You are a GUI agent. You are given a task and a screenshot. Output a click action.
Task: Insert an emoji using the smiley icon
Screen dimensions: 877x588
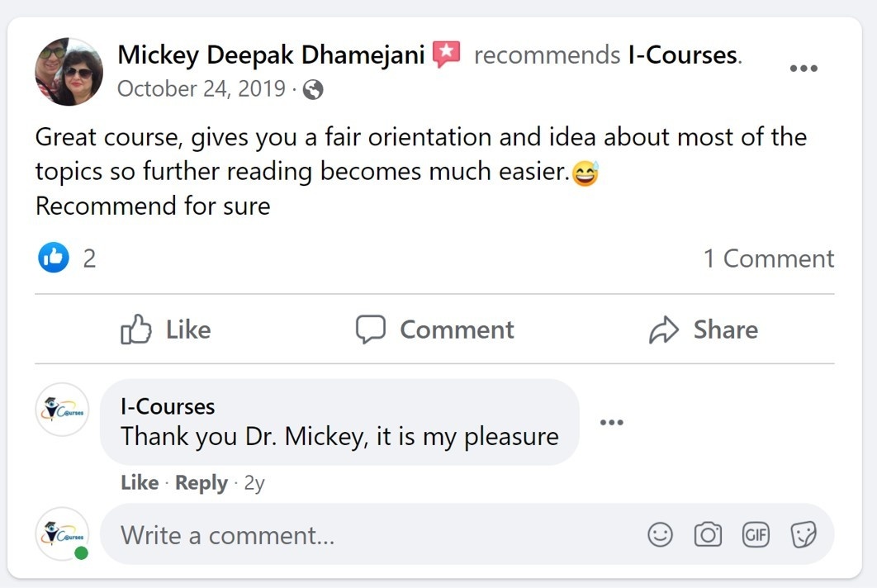(x=660, y=535)
